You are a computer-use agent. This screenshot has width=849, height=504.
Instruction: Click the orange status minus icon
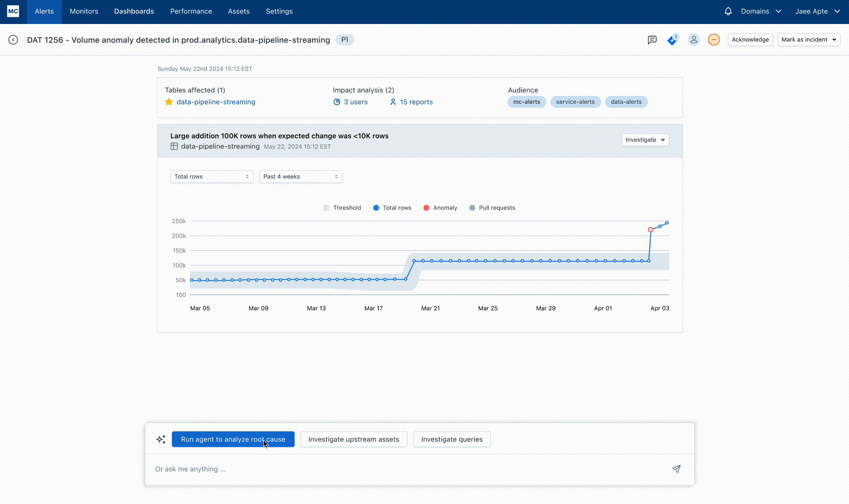click(x=714, y=40)
